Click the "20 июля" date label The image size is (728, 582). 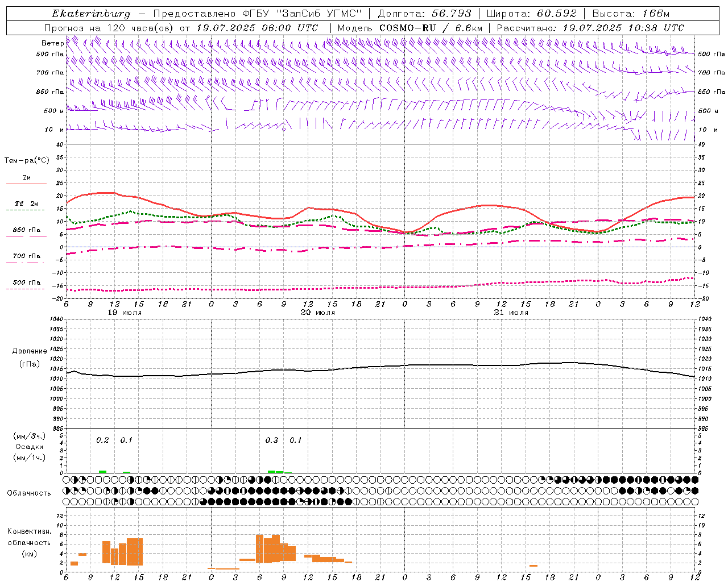pos(317,313)
